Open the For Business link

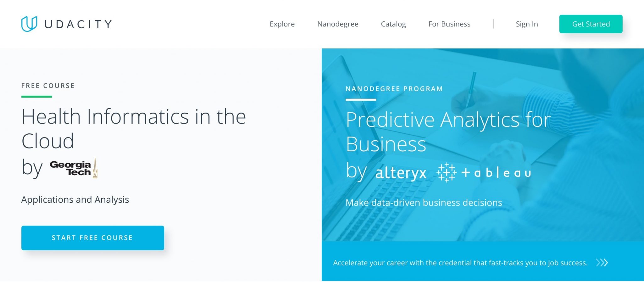point(449,24)
